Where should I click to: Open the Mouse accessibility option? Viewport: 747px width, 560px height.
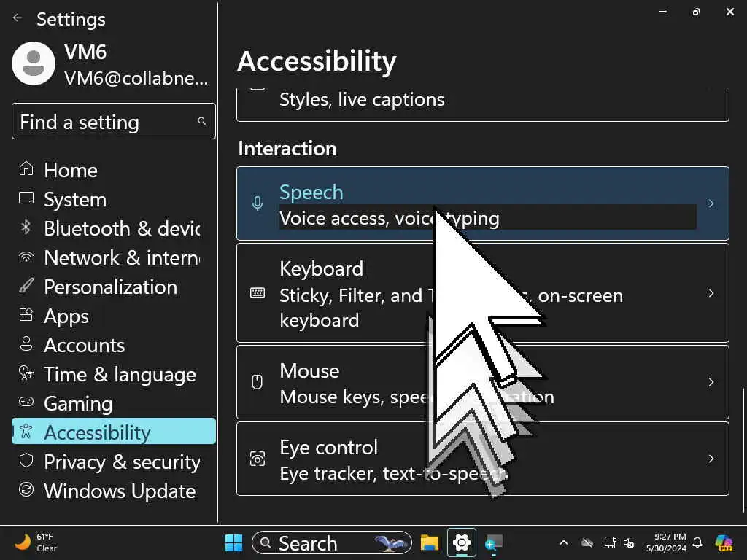point(483,382)
